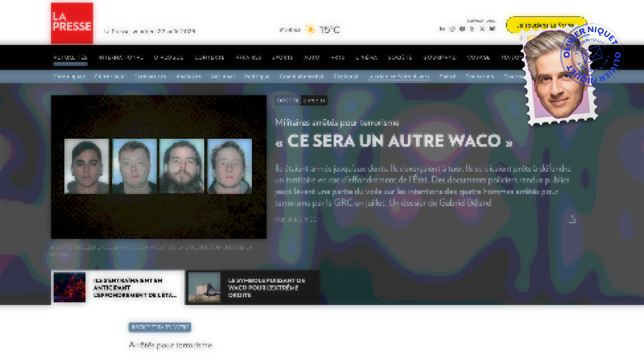
Task: Open the X (Twitter) icon in header
Action: click(482, 29)
